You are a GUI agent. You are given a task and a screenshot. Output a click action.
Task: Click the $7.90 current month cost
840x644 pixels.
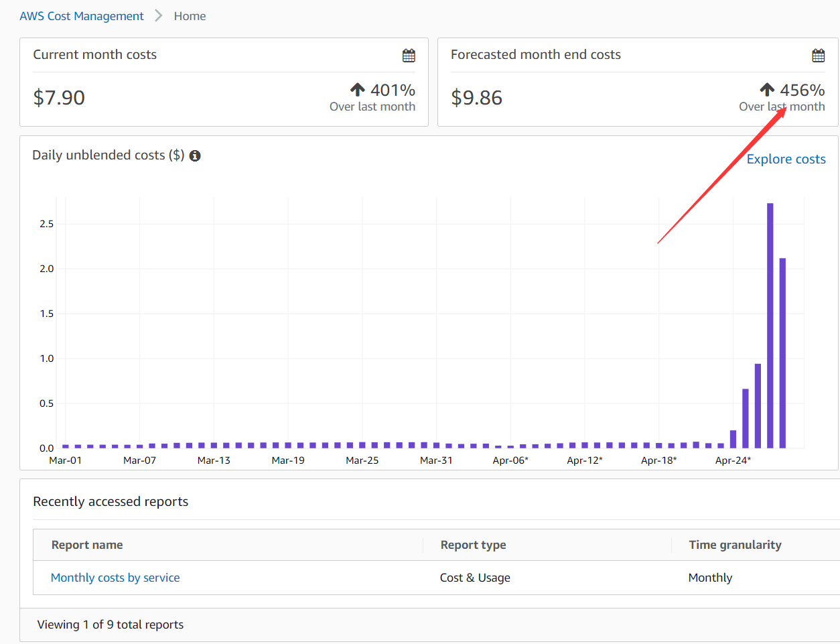point(59,98)
